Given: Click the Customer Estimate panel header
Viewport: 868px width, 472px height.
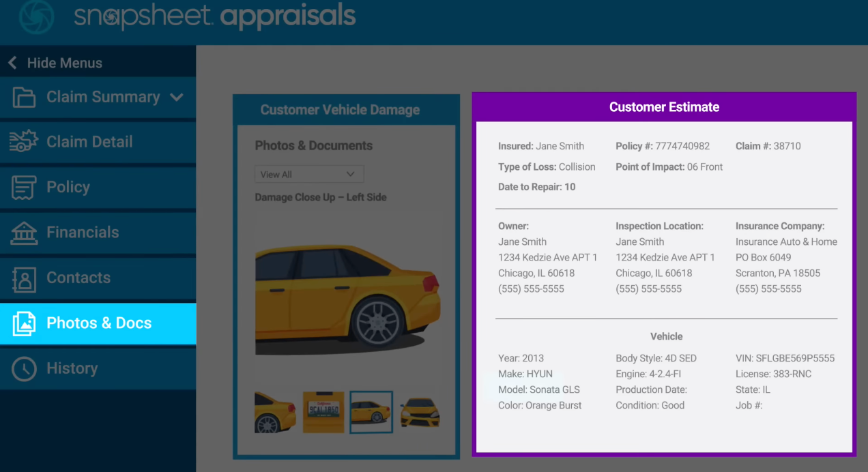Looking at the screenshot, I should 663,107.
